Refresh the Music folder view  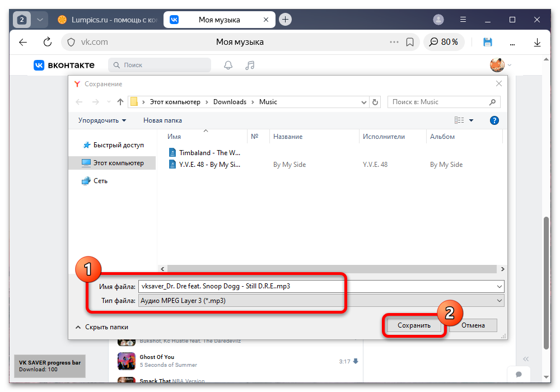point(375,102)
